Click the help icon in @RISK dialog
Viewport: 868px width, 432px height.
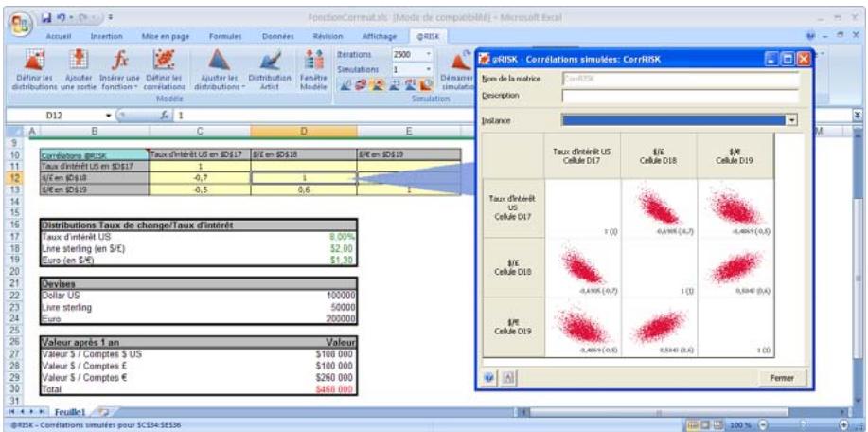(x=489, y=377)
